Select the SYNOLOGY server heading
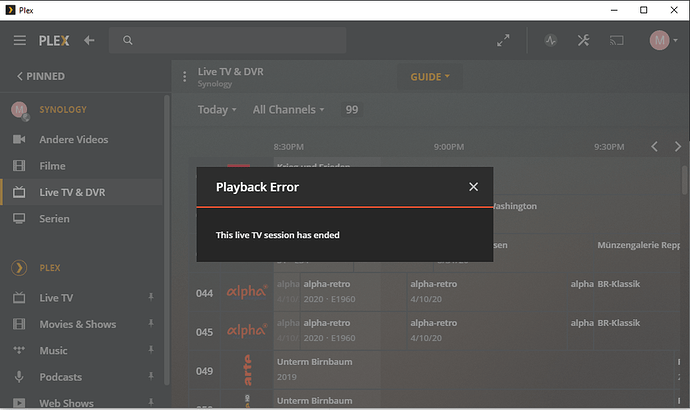The height and width of the screenshot is (410, 690). [x=63, y=110]
